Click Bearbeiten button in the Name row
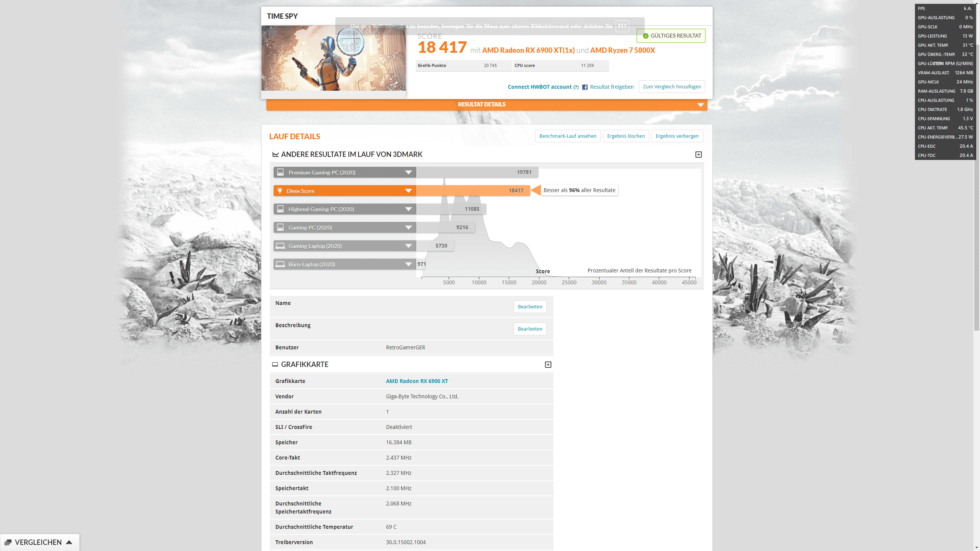Screen dimensions: 980x551 click(530, 307)
